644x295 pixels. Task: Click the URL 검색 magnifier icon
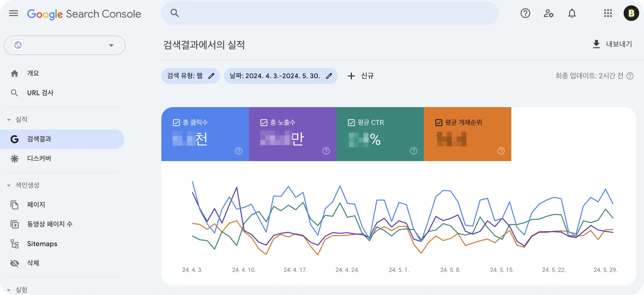(15, 92)
